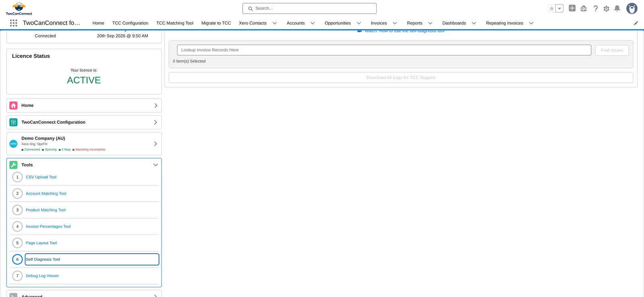
Task: Focus the global Search box
Action: [x=310, y=8]
